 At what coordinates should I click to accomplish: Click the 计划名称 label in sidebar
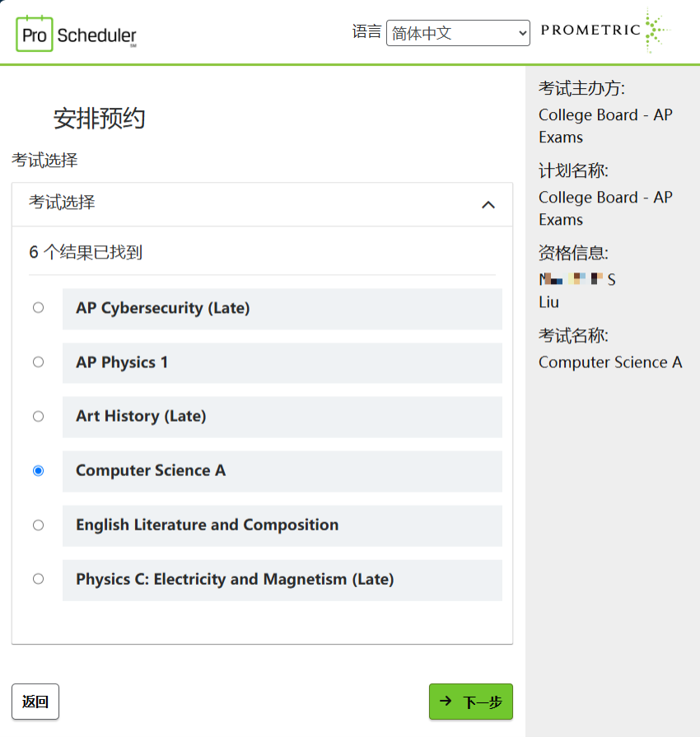point(573,170)
